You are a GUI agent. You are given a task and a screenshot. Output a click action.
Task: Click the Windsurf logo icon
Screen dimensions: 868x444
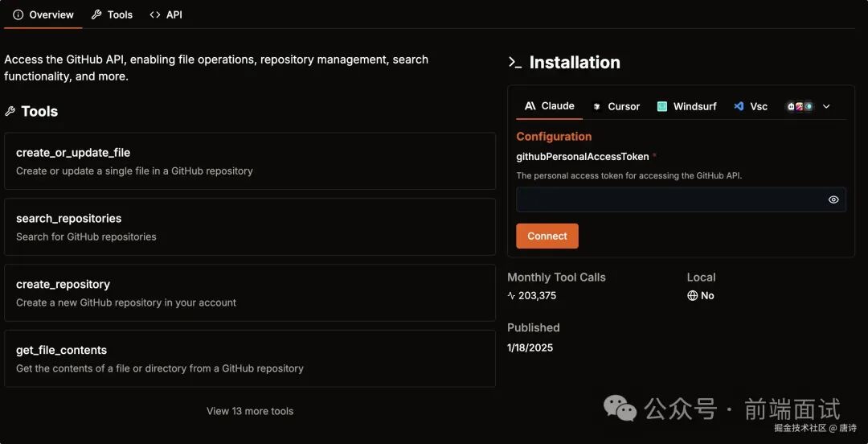pyautogui.click(x=662, y=106)
